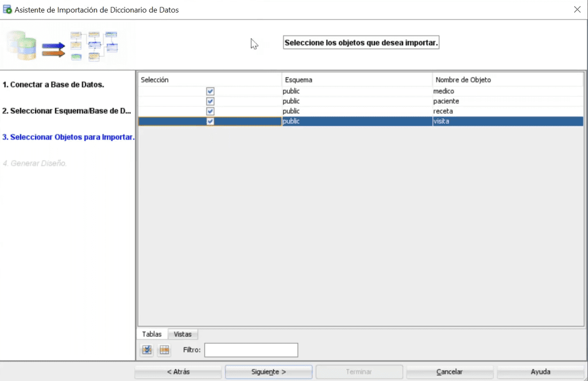The width and height of the screenshot is (588, 381).
Task: Click the deselect-all tables icon
Action: tap(164, 350)
